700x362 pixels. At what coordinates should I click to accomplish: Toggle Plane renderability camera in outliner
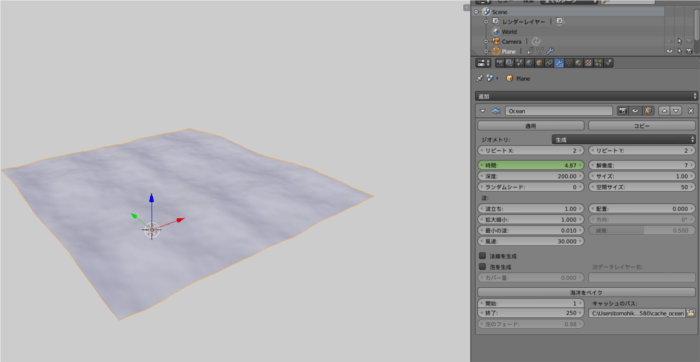pos(689,51)
